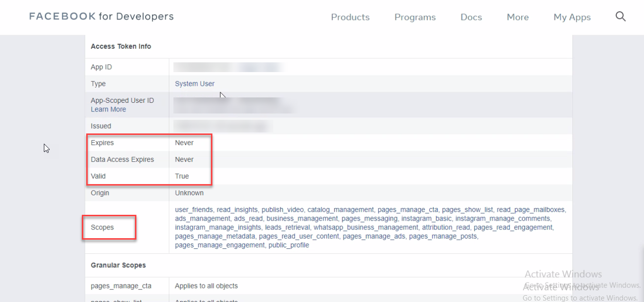Click the whatsapp_business_management scope
The image size is (644, 302).
pos(365,227)
